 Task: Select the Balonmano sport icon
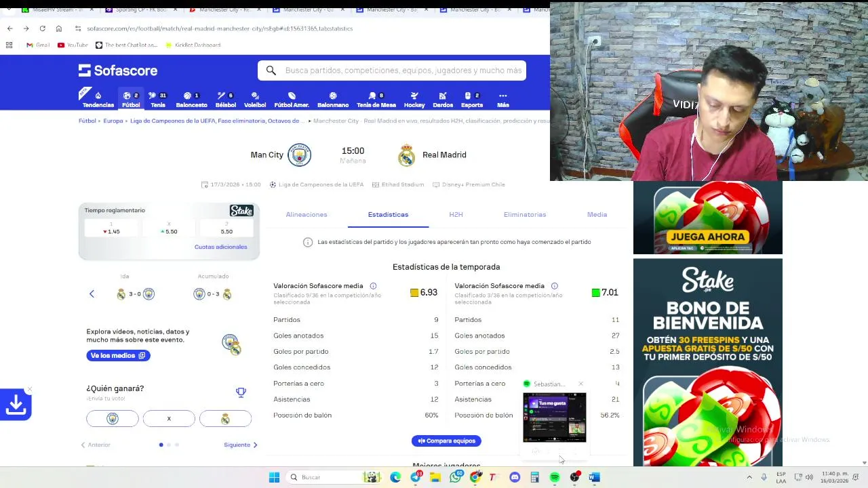pyautogui.click(x=333, y=100)
